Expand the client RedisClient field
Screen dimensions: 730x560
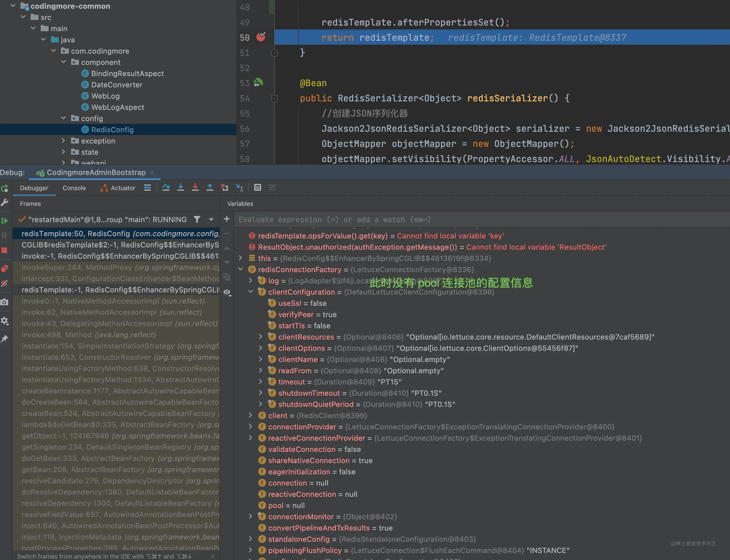pyautogui.click(x=250, y=415)
